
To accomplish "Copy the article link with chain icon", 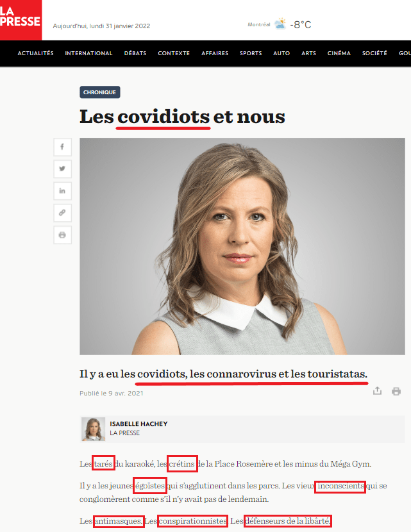I will 62,213.
